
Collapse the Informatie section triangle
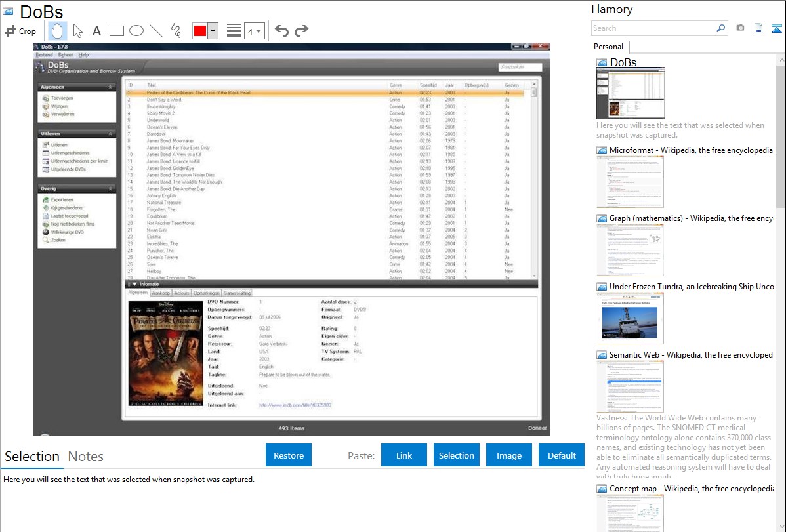(x=134, y=284)
